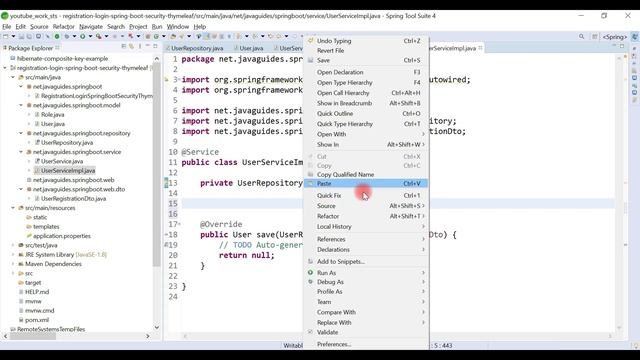Open the New file dropdown arrow
640x360 pixels.
click(x=13, y=36)
